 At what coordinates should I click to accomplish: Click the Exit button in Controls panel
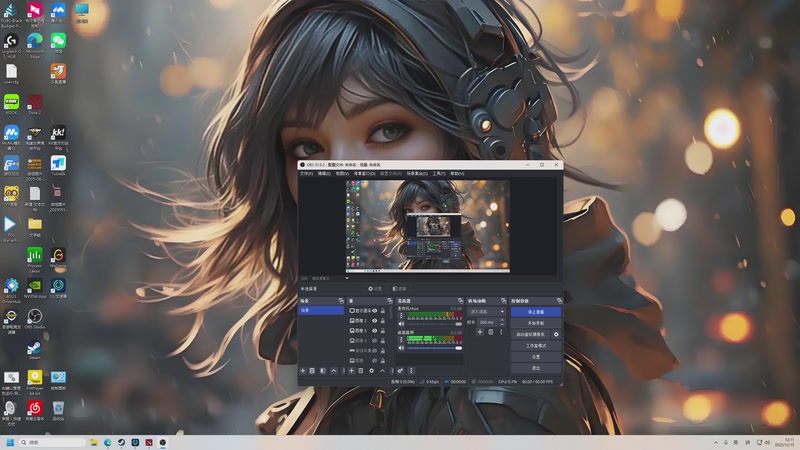pyautogui.click(x=536, y=368)
